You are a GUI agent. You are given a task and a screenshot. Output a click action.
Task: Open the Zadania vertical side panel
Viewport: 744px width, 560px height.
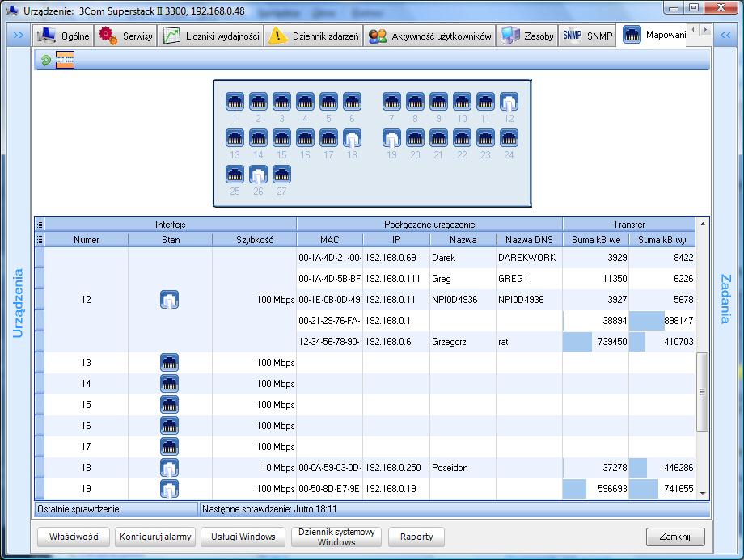725,299
